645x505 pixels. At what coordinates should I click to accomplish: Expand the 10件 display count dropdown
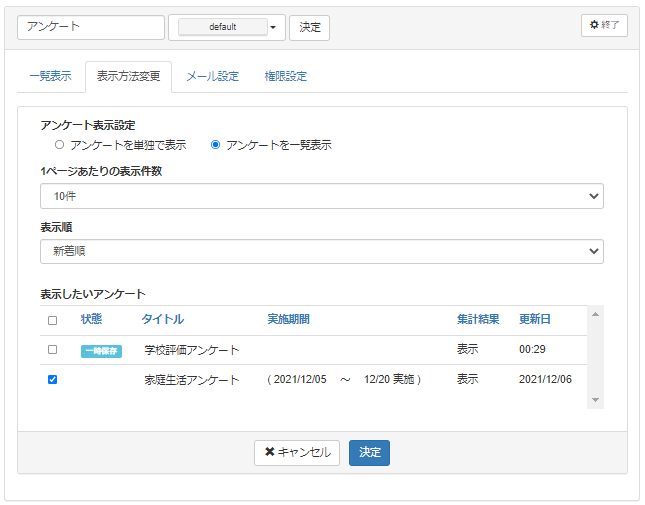coord(322,196)
